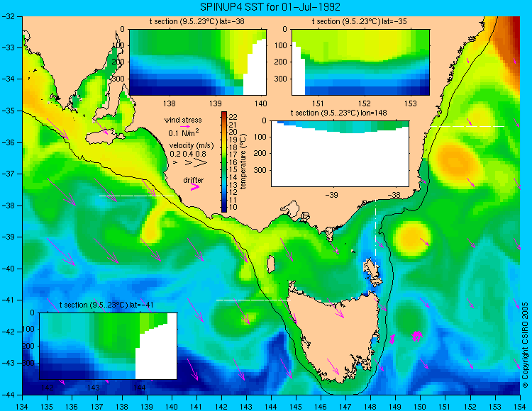
Task: Click the '10' value on the temperature colorbar
Action: coord(233,207)
